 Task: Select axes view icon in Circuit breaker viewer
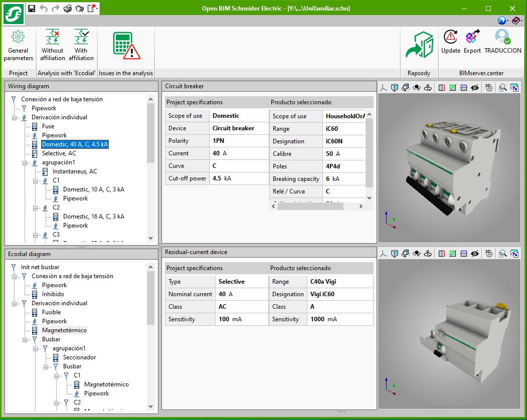384,88
